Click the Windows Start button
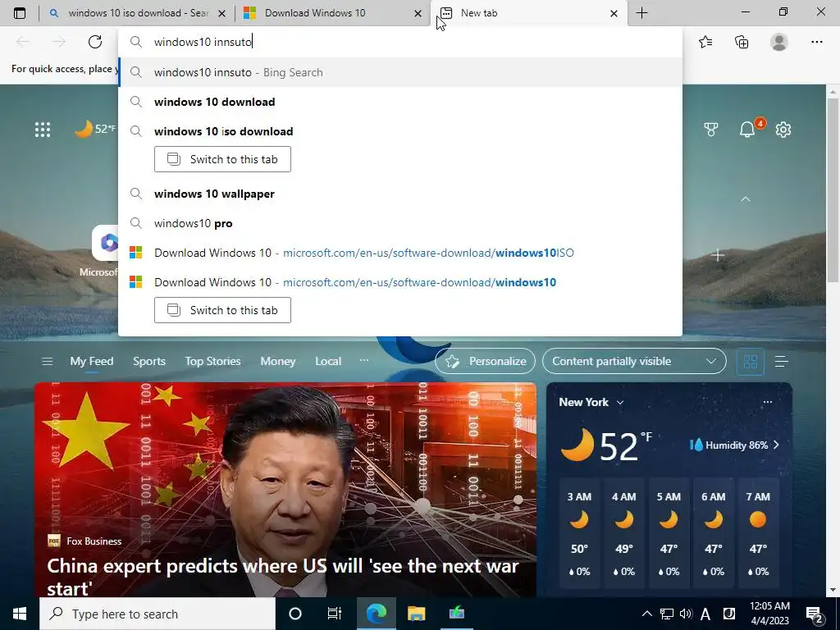 click(20, 614)
